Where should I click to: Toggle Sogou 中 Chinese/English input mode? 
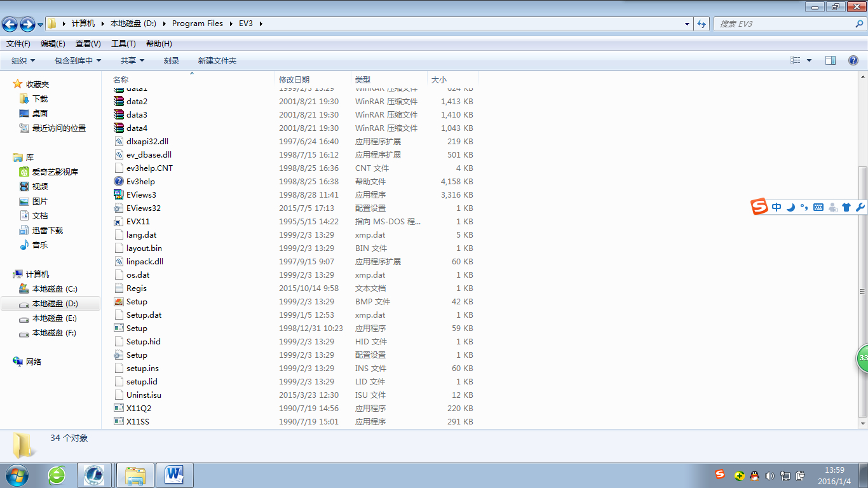(776, 207)
